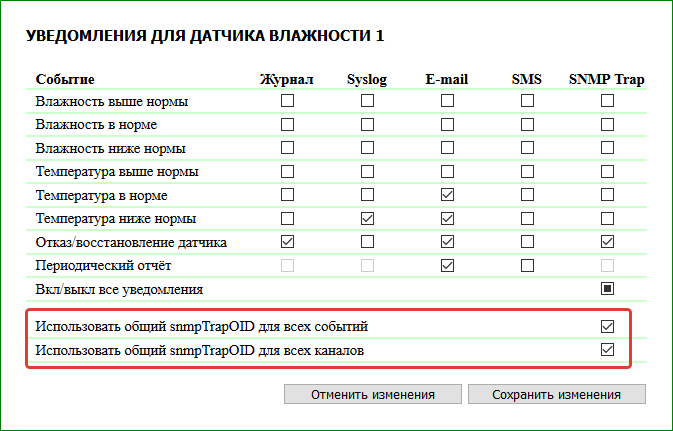Screen dimensions: 673x431
Task: Check SMS for Температура в норме
Action: [x=527, y=194]
